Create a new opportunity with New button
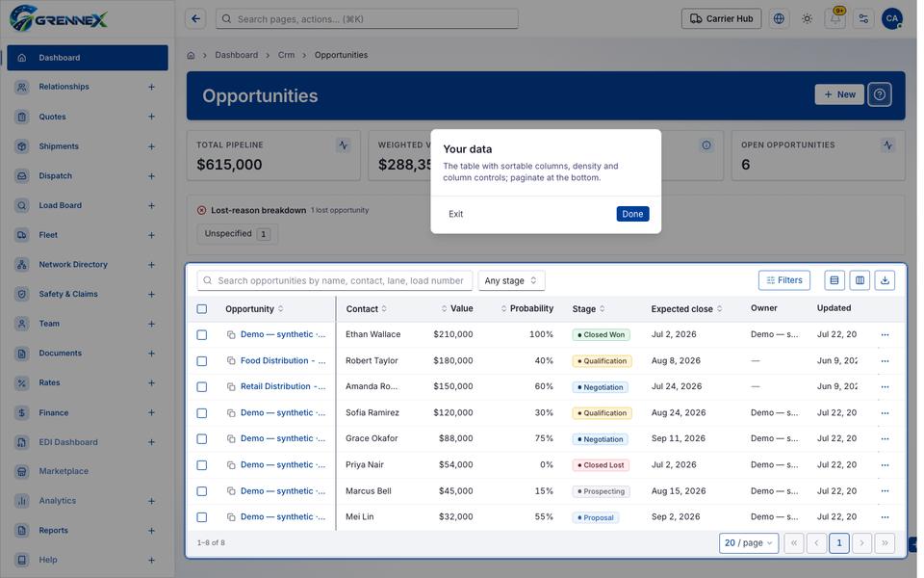 (839, 94)
